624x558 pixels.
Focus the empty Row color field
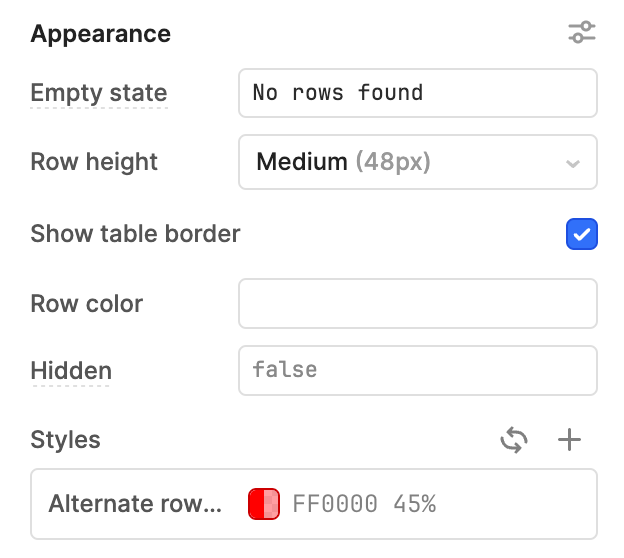[x=418, y=304]
